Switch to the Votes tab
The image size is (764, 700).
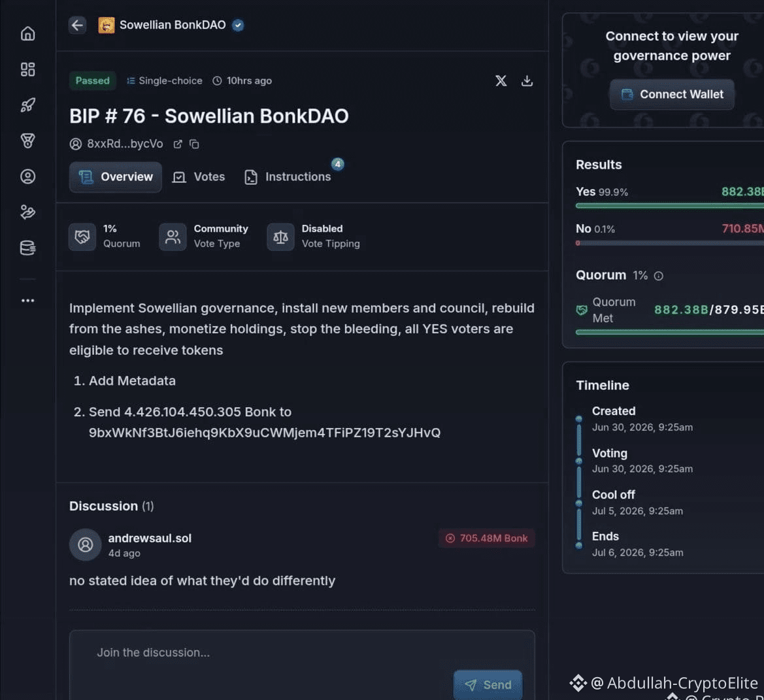click(199, 177)
